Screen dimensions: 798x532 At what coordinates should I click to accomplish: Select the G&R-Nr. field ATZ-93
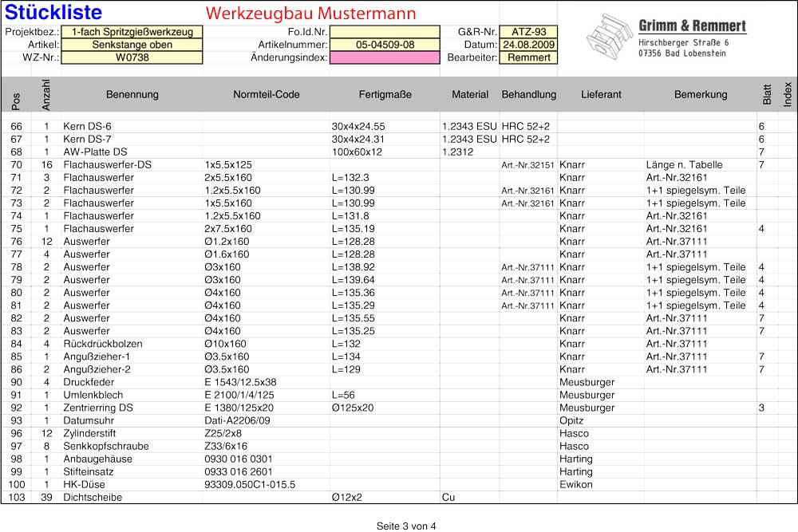pyautogui.click(x=528, y=33)
